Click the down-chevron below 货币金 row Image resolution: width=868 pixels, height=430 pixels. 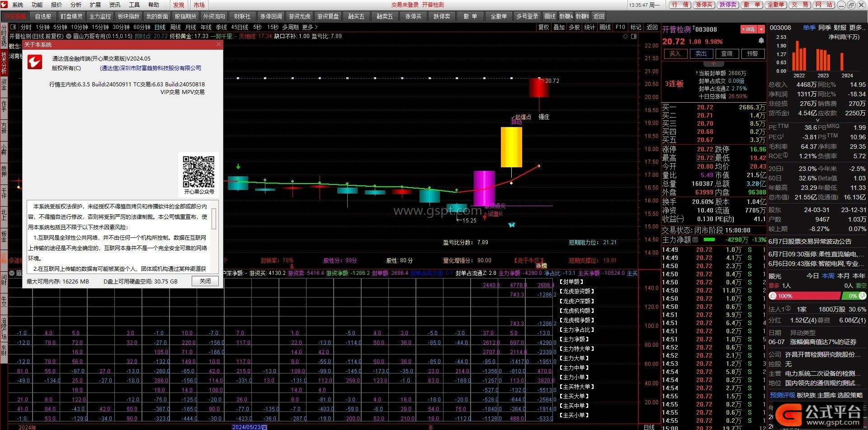coord(817,121)
